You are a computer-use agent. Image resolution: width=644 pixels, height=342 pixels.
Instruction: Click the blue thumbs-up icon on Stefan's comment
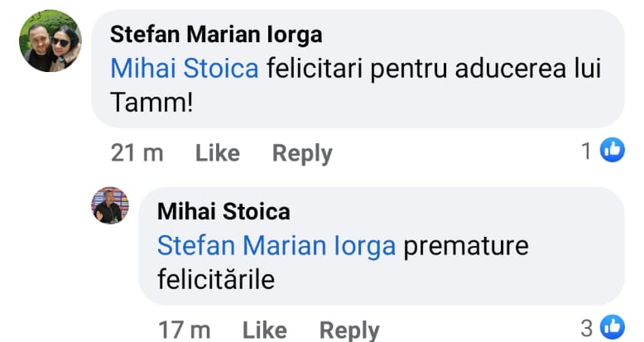click(612, 151)
